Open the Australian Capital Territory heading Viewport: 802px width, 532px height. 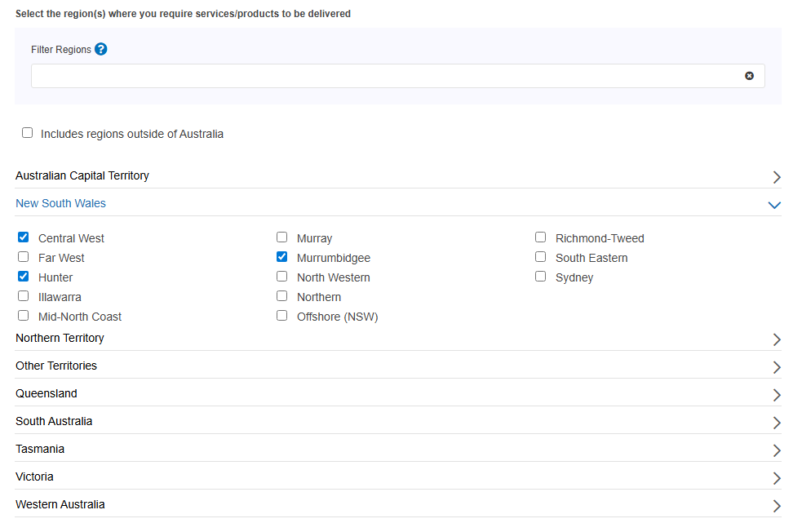(82, 176)
